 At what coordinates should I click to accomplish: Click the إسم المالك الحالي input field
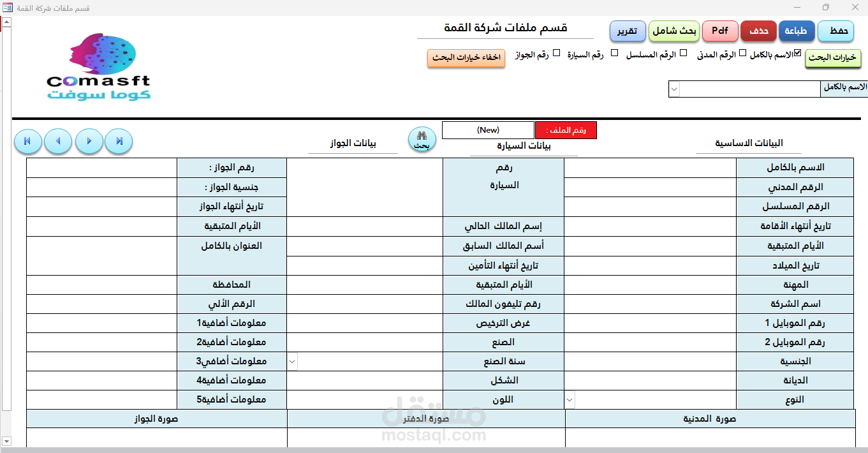[x=365, y=226]
